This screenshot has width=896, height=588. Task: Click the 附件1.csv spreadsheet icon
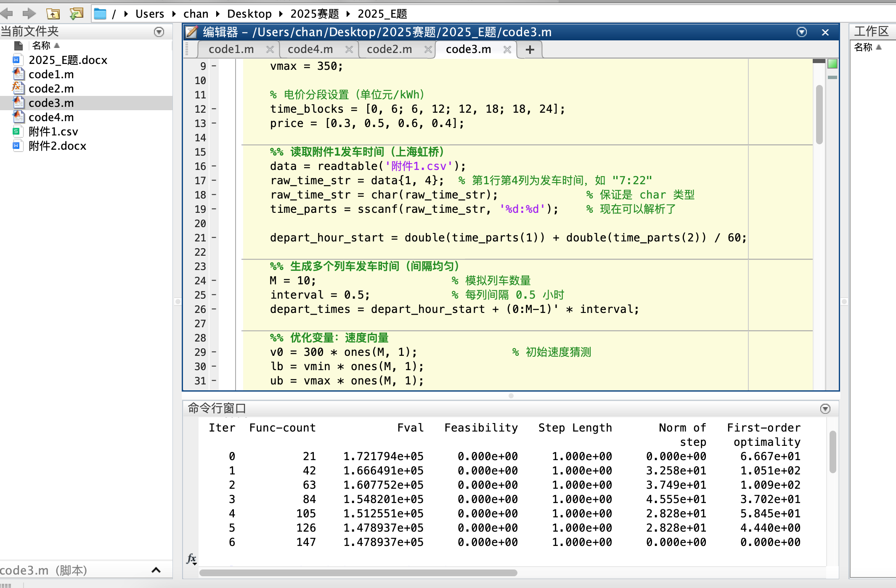[x=17, y=132]
